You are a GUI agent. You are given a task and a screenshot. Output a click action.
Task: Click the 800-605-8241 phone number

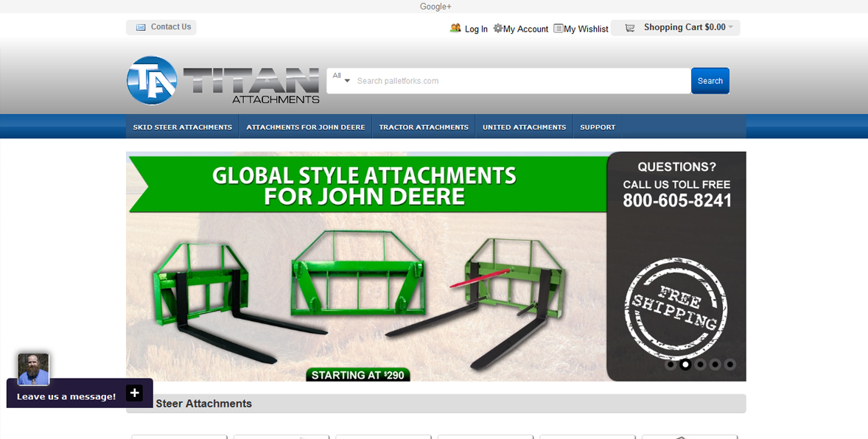(x=677, y=200)
